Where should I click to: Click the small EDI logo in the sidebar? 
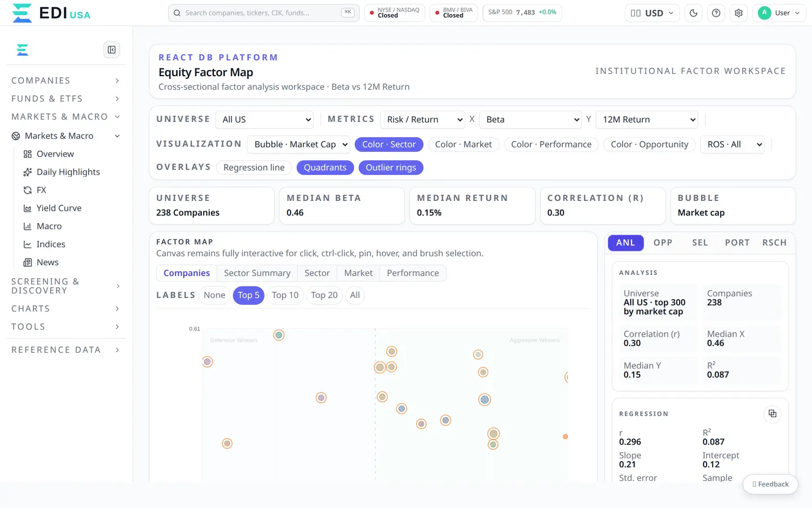click(23, 50)
